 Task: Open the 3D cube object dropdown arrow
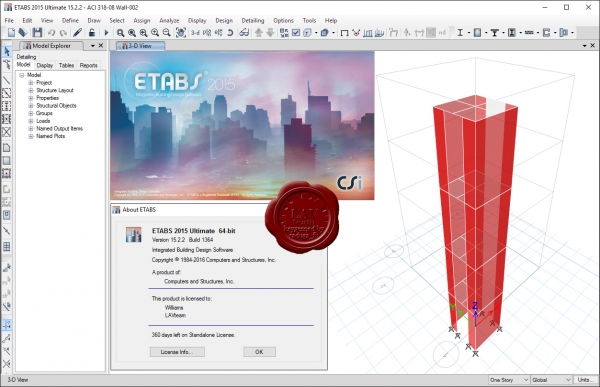(x=333, y=33)
